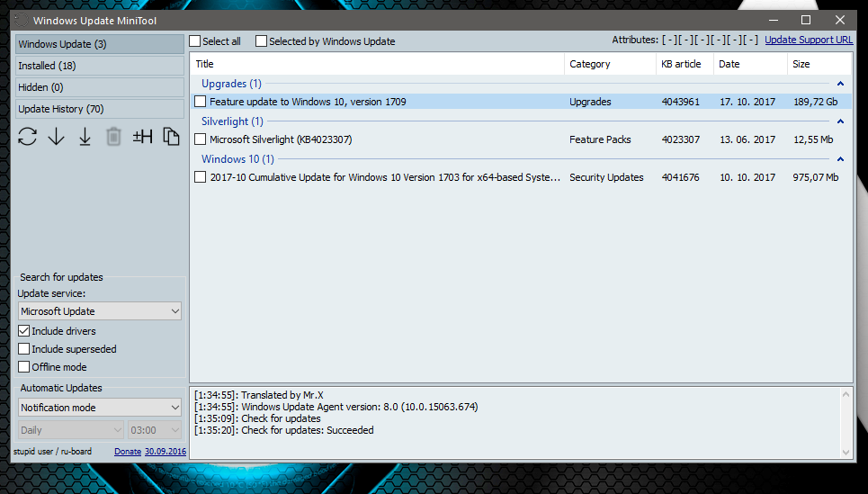Click KB number 4043961

click(680, 102)
